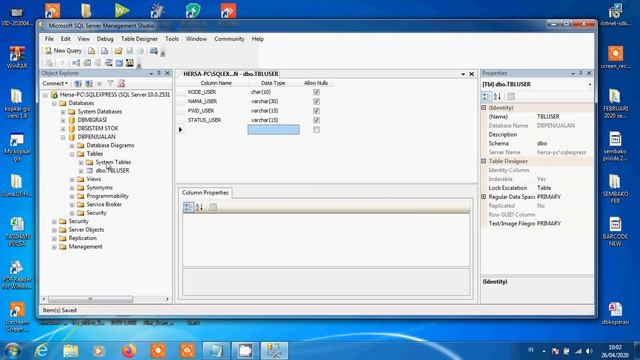Select the Views folder in the tree

click(x=93, y=179)
